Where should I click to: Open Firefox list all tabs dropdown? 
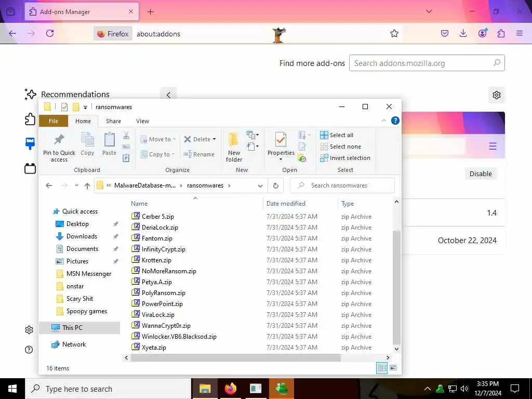(x=429, y=11)
